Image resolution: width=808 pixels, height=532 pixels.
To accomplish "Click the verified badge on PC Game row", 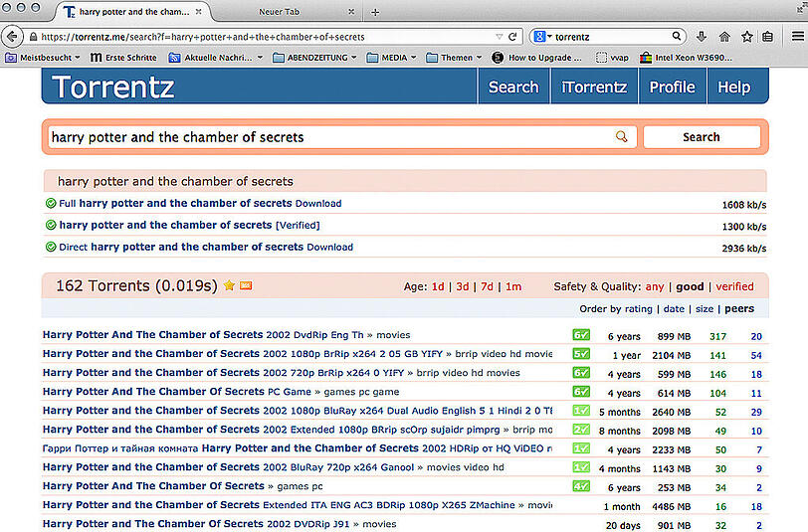I will (x=581, y=392).
